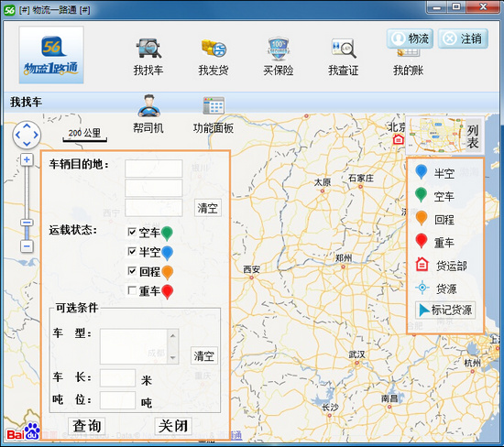Uncheck the 半空 half-empty checkbox
The image size is (504, 447).
[x=132, y=251]
